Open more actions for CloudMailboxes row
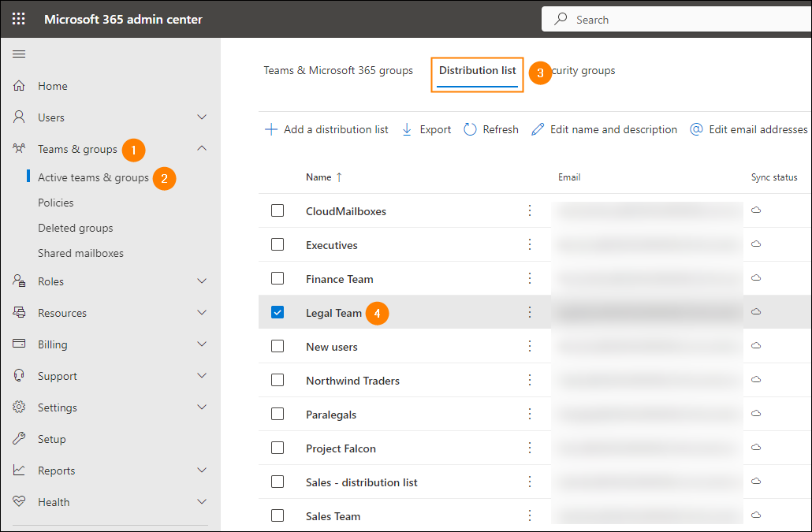 coord(529,210)
